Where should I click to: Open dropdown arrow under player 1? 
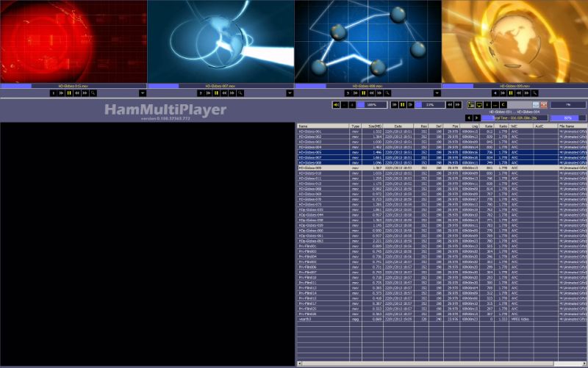143,93
